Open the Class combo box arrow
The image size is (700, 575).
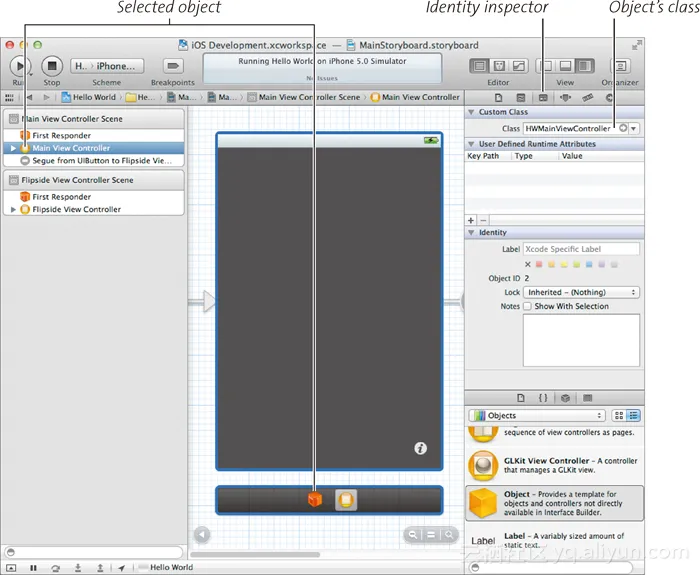point(633,129)
